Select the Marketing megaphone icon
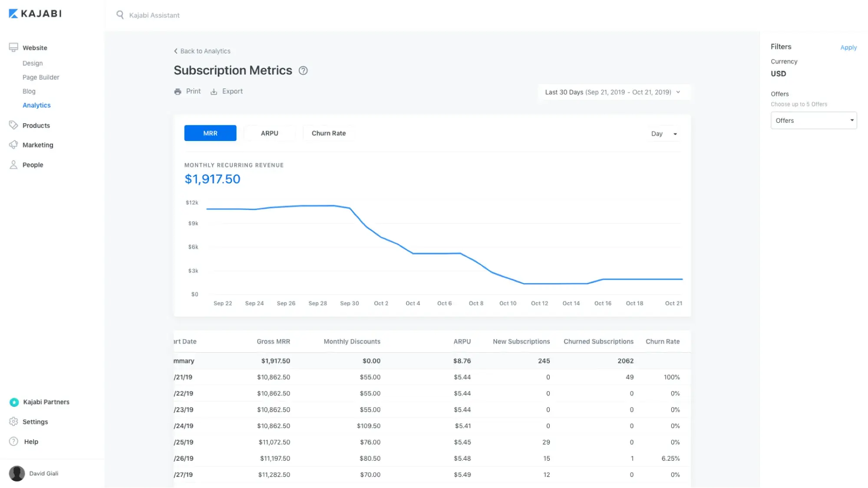Screen dimensions: 868x488 [x=13, y=145]
